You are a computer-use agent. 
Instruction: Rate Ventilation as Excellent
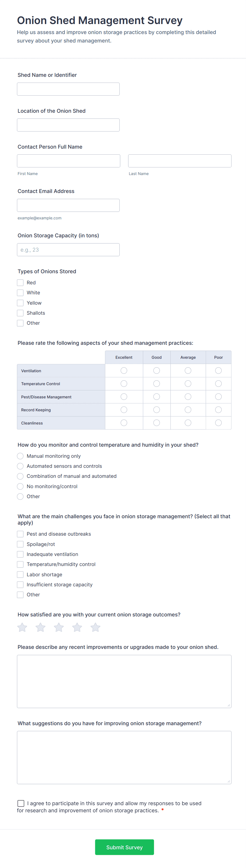pos(124,370)
